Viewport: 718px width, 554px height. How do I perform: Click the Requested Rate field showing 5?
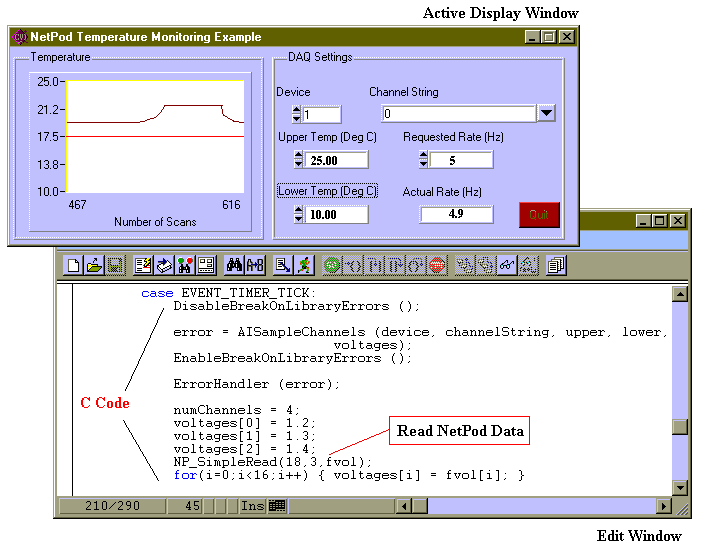[461, 160]
